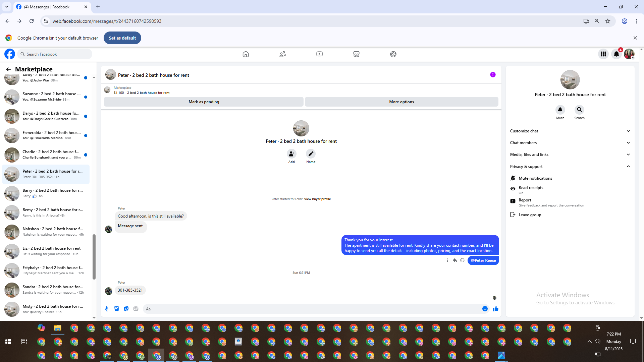Open Marketplace tab in top navigation
The height and width of the screenshot is (362, 644).
(x=356, y=54)
